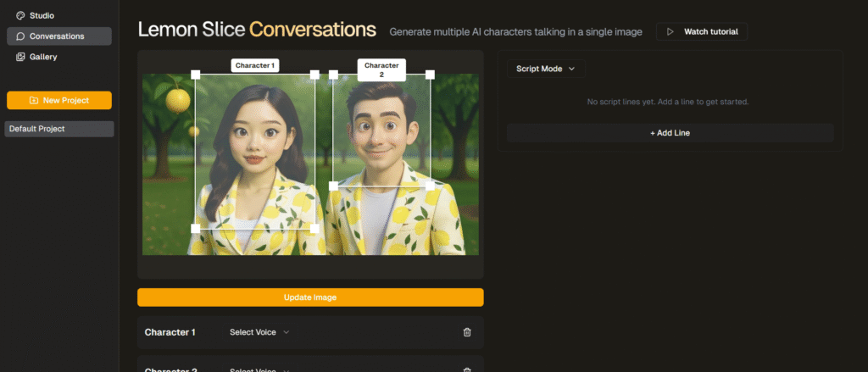
Task: Click the 'Generate multiple AI characters' subtitle
Action: (x=516, y=32)
